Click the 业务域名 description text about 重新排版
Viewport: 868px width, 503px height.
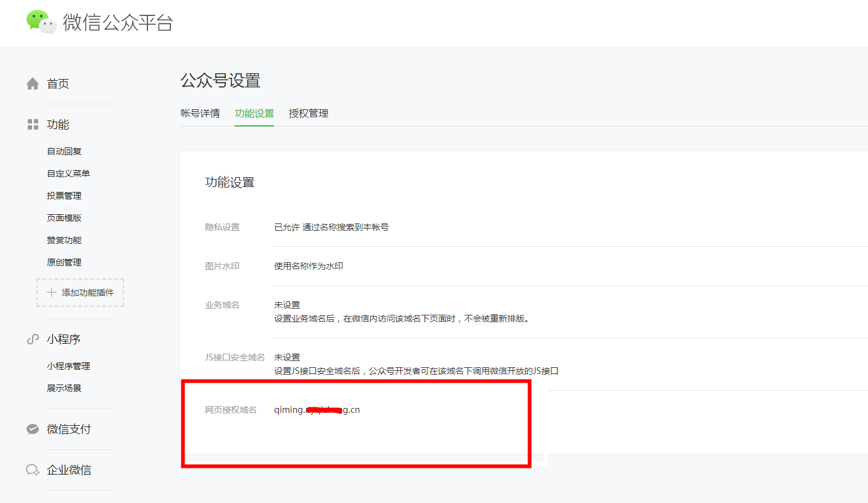point(402,319)
